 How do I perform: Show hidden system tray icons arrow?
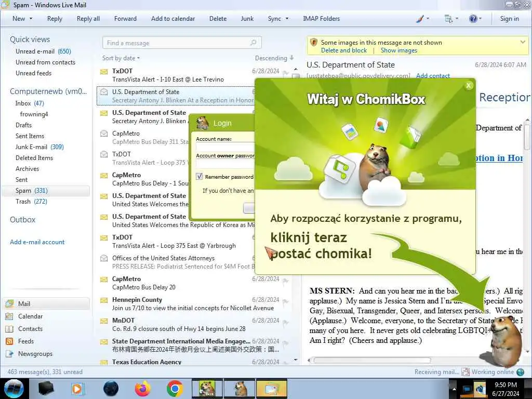[454, 389]
